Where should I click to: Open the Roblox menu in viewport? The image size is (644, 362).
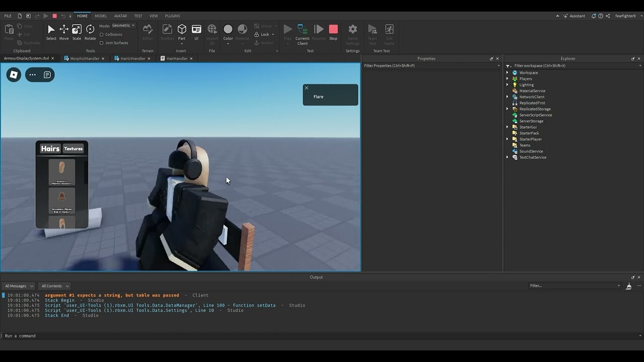click(14, 75)
